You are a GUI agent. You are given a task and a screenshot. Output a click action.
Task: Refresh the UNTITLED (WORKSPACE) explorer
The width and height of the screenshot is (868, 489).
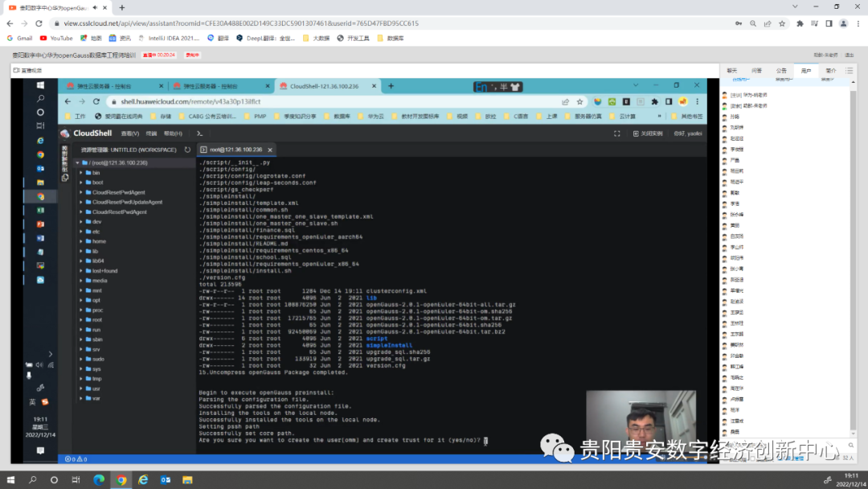tap(187, 150)
